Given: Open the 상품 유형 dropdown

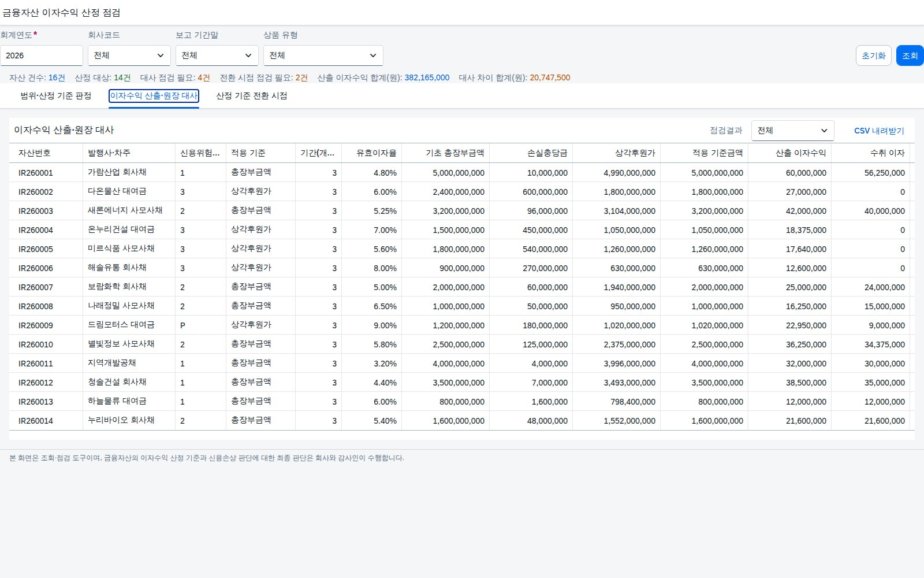Looking at the screenshot, I should (x=323, y=55).
